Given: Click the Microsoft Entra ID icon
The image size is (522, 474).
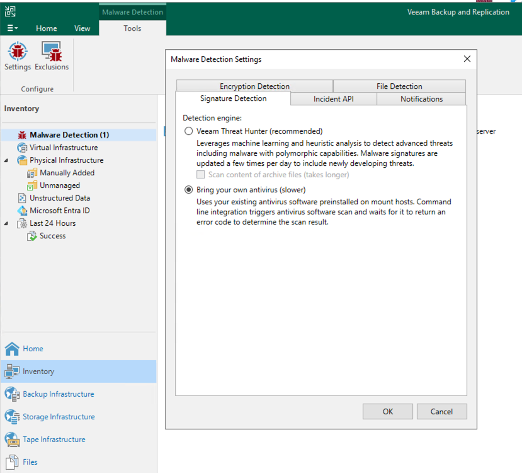Looking at the screenshot, I should tap(22, 211).
